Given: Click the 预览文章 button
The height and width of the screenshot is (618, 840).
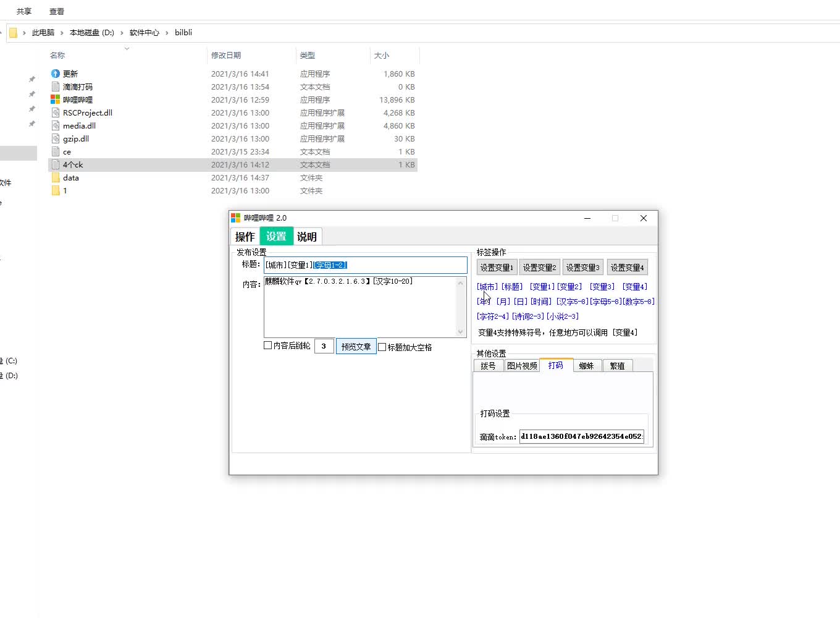Looking at the screenshot, I should pos(356,347).
